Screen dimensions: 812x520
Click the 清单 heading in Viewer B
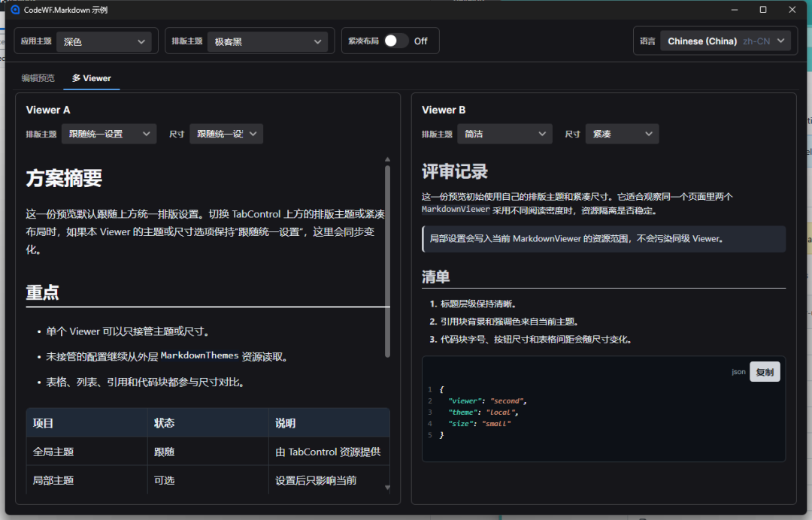(x=435, y=277)
